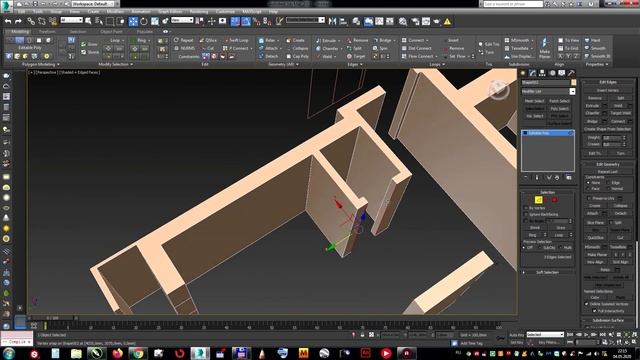
Task: Expand the Modify Selection ribbon panel
Action: [x=116, y=64]
